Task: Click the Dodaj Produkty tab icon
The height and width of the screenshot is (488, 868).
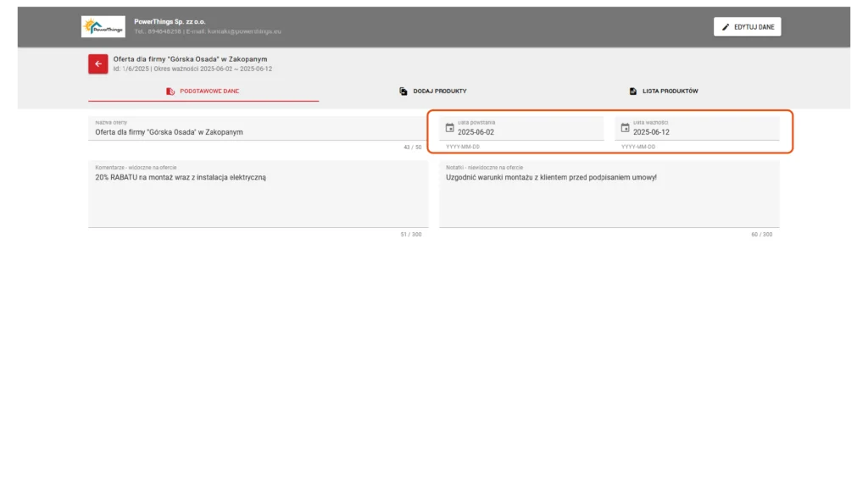Action: (x=403, y=91)
